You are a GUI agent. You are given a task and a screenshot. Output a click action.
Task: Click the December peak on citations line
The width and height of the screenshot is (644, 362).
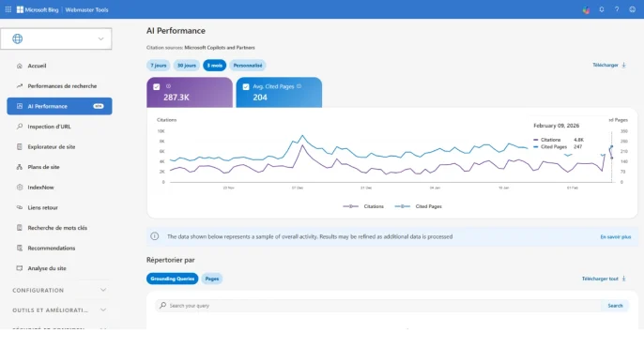[x=302, y=144]
